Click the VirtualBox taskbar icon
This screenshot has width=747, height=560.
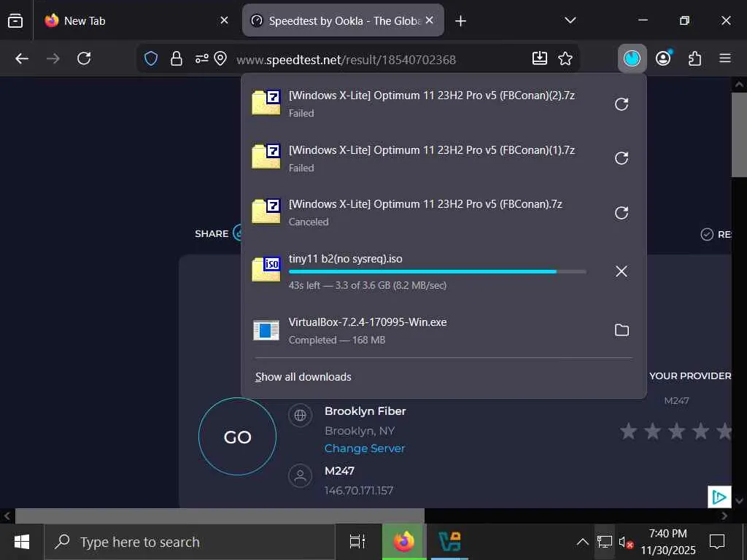[x=449, y=542]
